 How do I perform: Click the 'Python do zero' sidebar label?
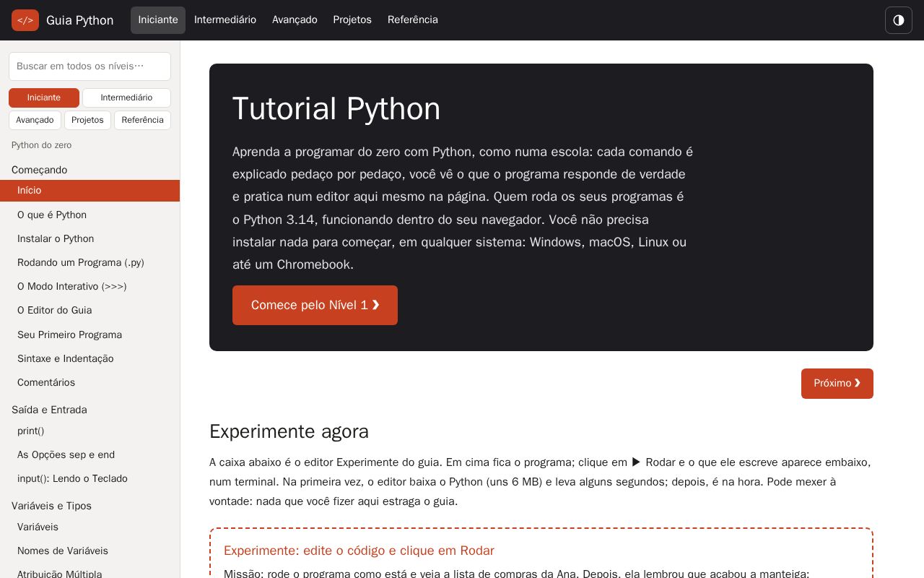[x=41, y=145]
